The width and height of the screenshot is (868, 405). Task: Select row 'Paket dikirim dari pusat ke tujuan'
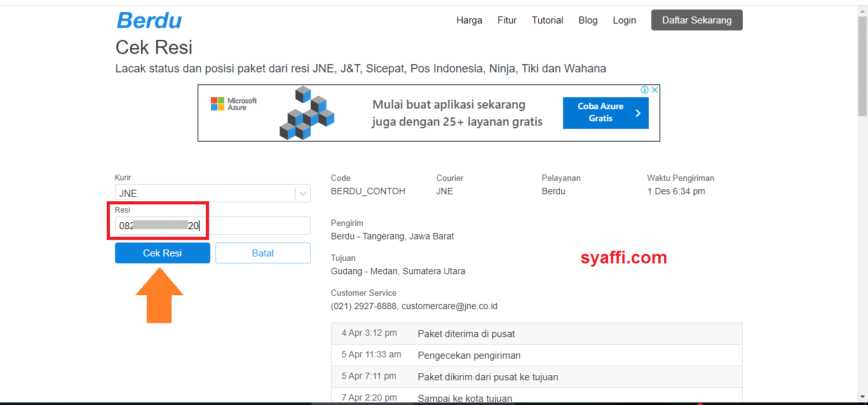tap(537, 376)
